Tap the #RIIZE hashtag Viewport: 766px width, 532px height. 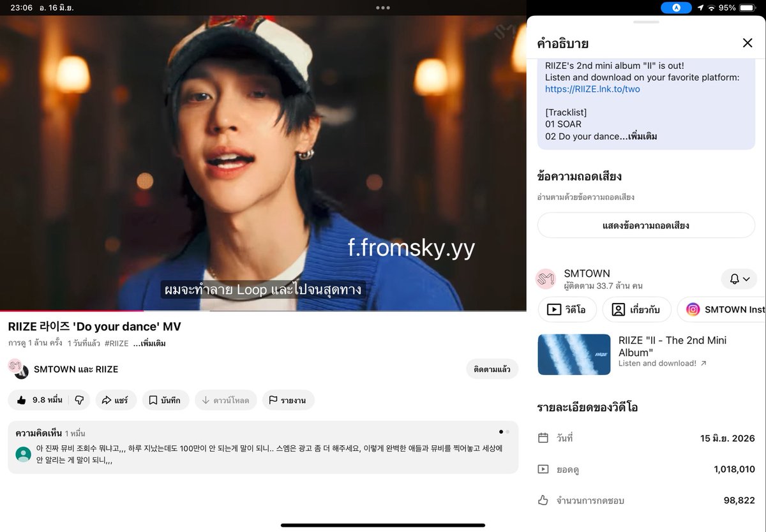pos(117,343)
